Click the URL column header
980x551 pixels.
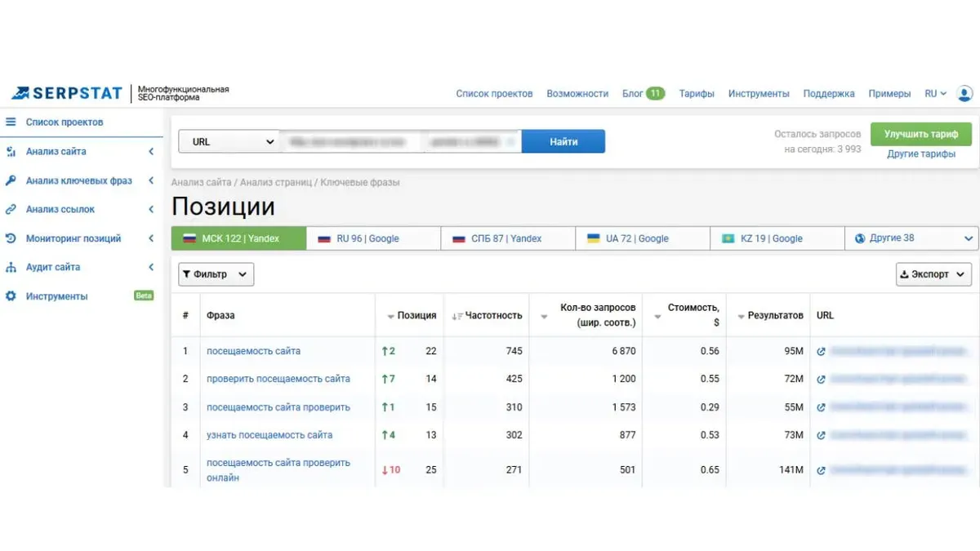[825, 316]
